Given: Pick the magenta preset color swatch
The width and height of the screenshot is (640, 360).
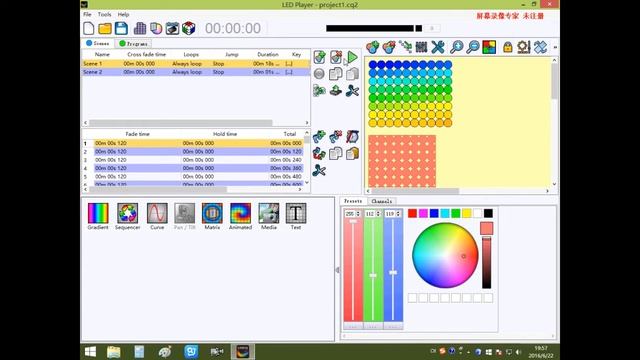Looking at the screenshot, I should 423,213.
